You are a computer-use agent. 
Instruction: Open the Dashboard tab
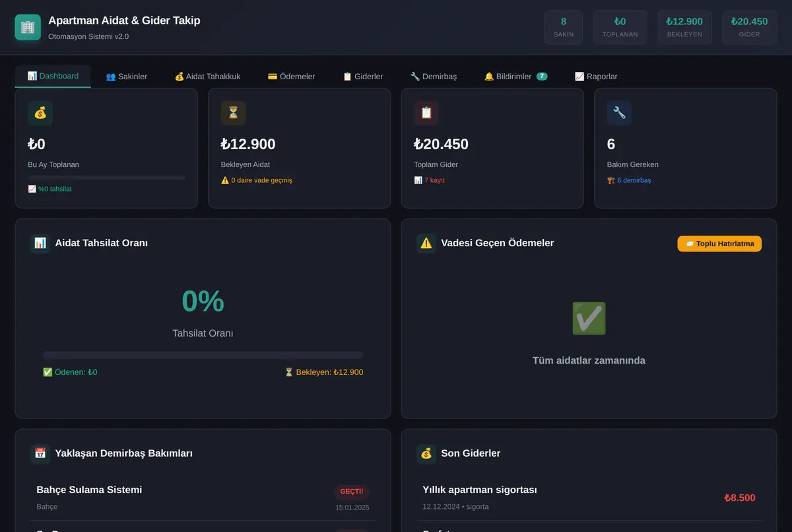point(53,76)
